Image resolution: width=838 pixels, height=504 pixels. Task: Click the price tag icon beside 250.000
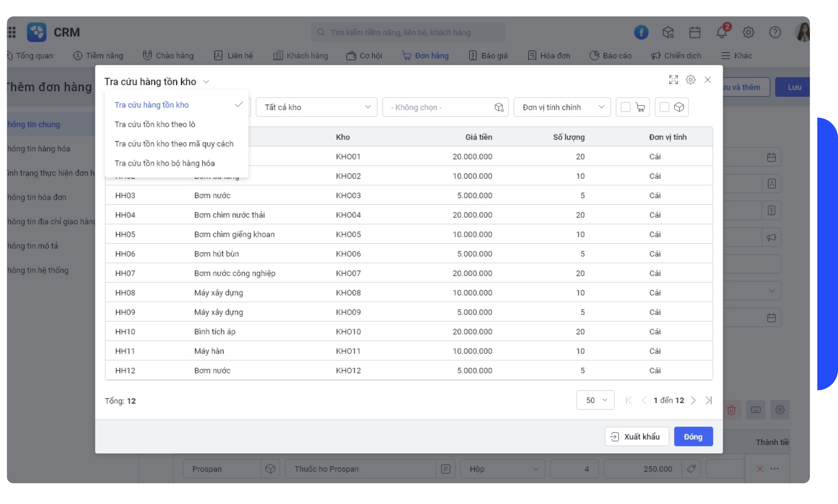(x=691, y=469)
